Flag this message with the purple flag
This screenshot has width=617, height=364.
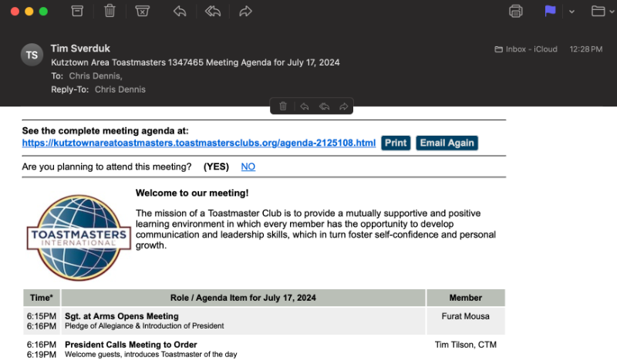(x=550, y=11)
